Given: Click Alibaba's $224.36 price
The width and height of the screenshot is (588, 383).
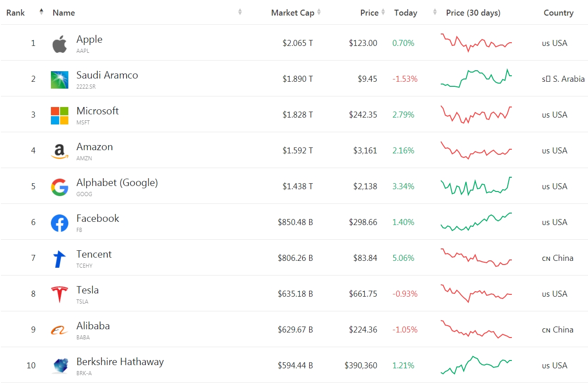Looking at the screenshot, I should (x=363, y=330).
